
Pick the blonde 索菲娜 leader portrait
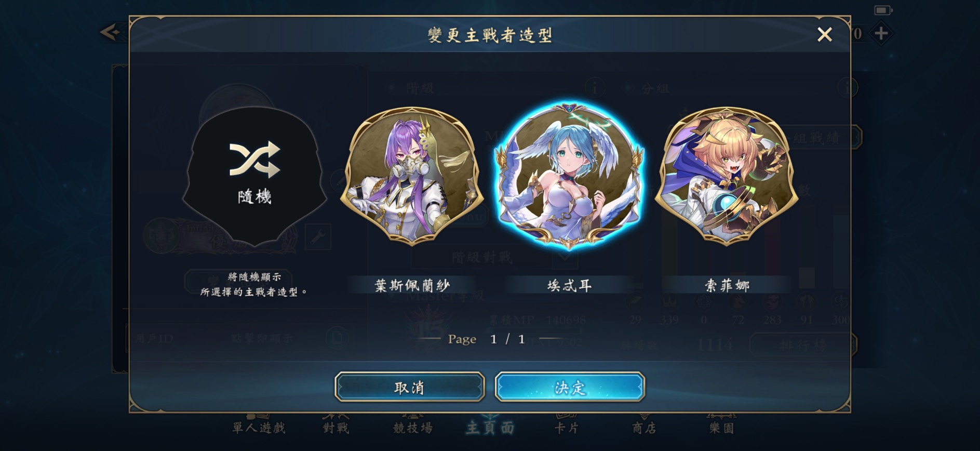tap(727, 176)
